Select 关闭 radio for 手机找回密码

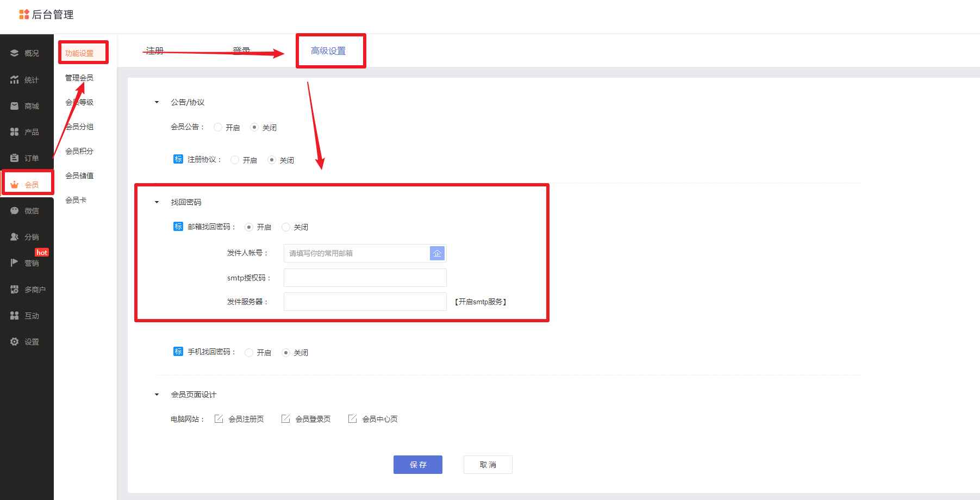[x=286, y=353]
